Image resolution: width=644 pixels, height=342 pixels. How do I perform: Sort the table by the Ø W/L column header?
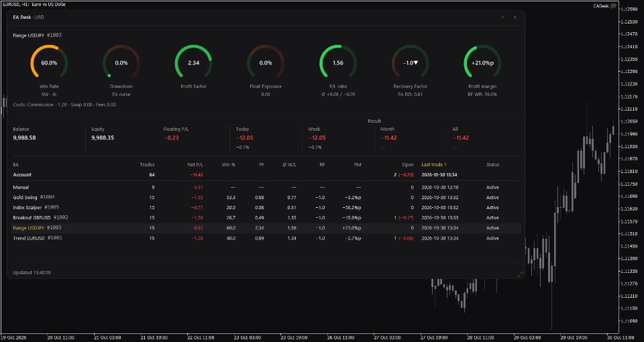(290, 165)
